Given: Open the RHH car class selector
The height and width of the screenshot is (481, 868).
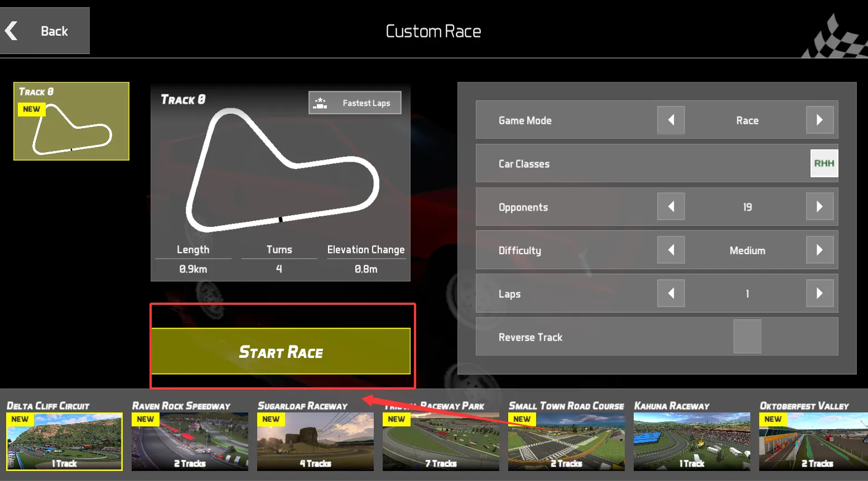Looking at the screenshot, I should [x=823, y=163].
